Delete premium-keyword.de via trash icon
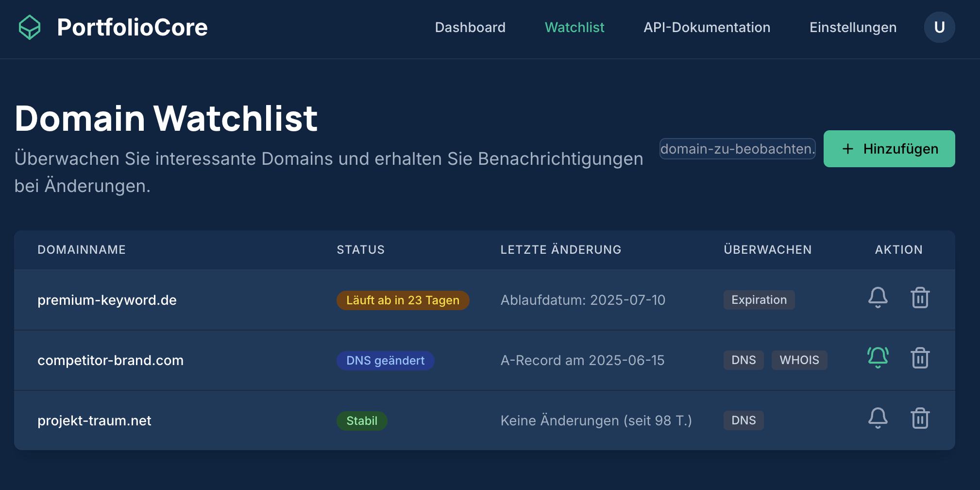The height and width of the screenshot is (490, 980). [x=920, y=298]
